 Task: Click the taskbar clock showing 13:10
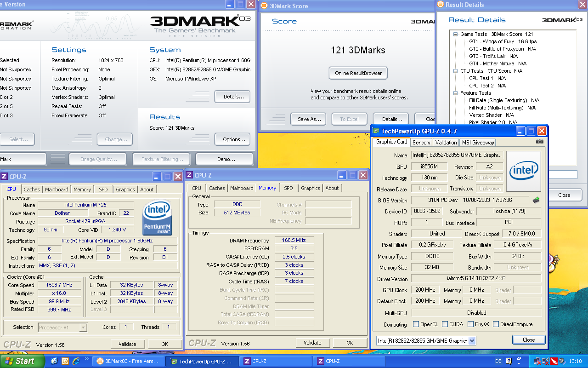pyautogui.click(x=575, y=362)
